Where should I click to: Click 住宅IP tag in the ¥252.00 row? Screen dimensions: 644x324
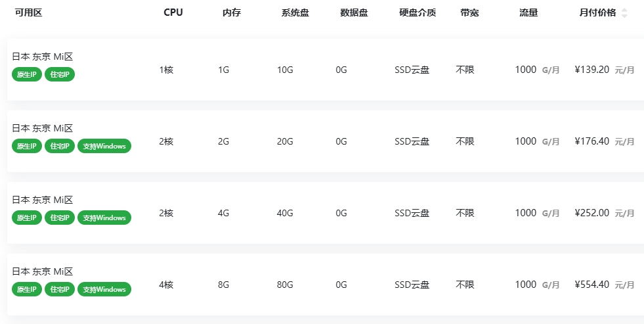[60, 218]
